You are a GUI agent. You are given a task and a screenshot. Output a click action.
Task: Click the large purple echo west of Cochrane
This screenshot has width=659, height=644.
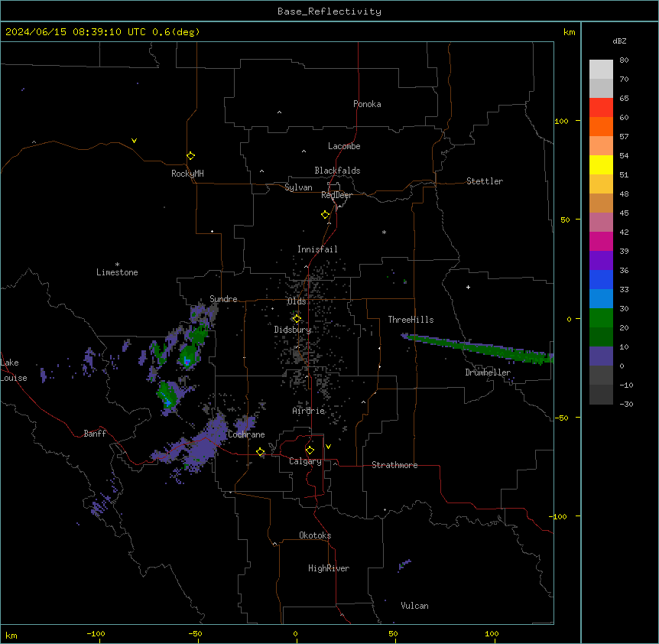(x=202, y=446)
